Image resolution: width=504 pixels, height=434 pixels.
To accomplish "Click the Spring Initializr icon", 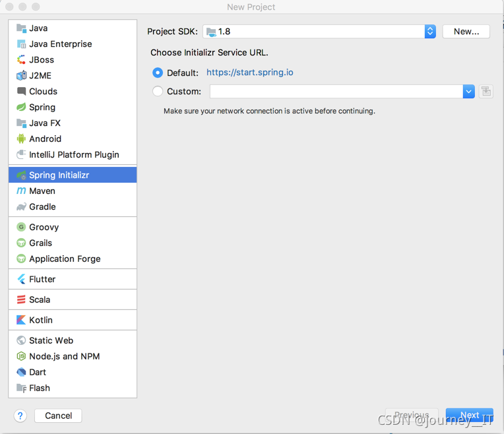I will tap(21, 175).
